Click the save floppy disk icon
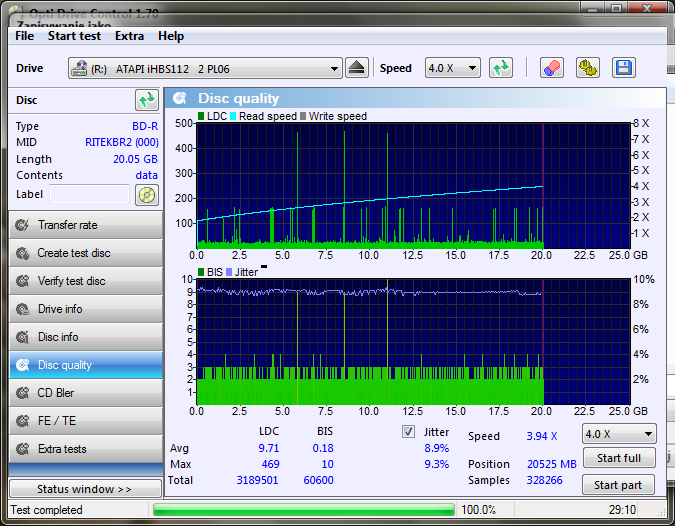The height and width of the screenshot is (526, 675). tap(624, 68)
